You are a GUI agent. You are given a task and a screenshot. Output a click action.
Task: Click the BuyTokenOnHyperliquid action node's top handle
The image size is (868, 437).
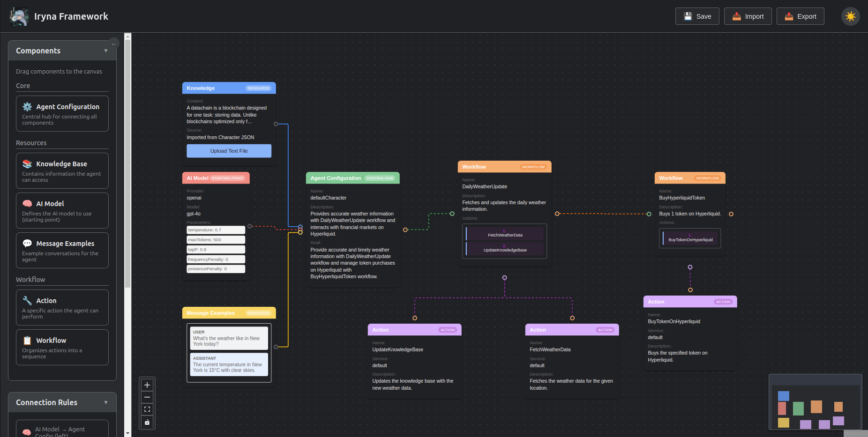tap(690, 290)
